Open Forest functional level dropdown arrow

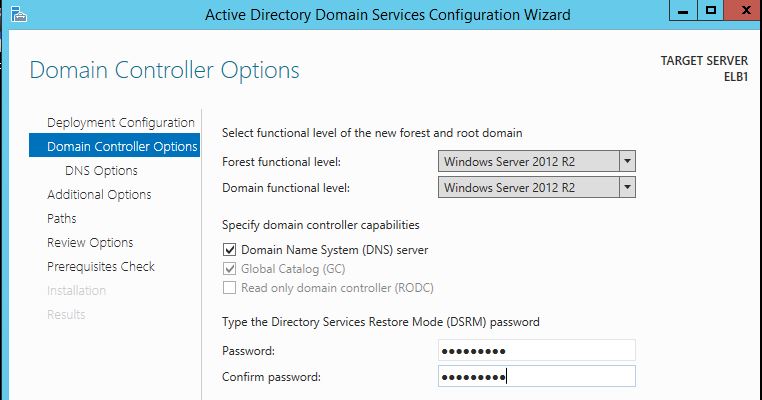click(x=627, y=161)
